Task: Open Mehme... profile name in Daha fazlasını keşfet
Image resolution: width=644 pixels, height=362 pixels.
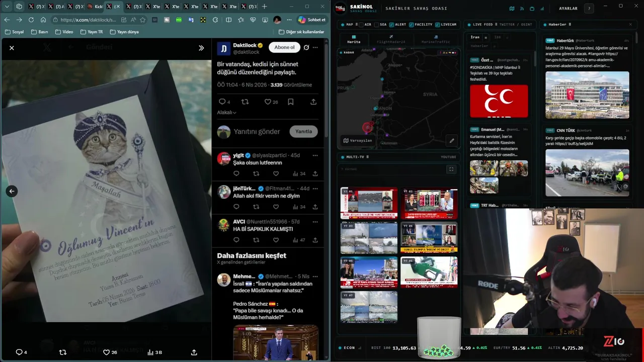Action: [x=244, y=277]
